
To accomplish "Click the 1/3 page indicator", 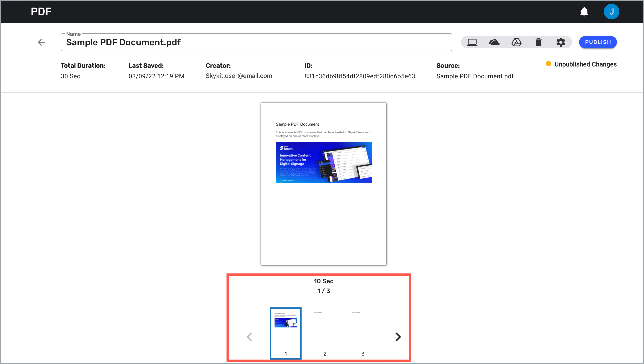I will [x=323, y=291].
